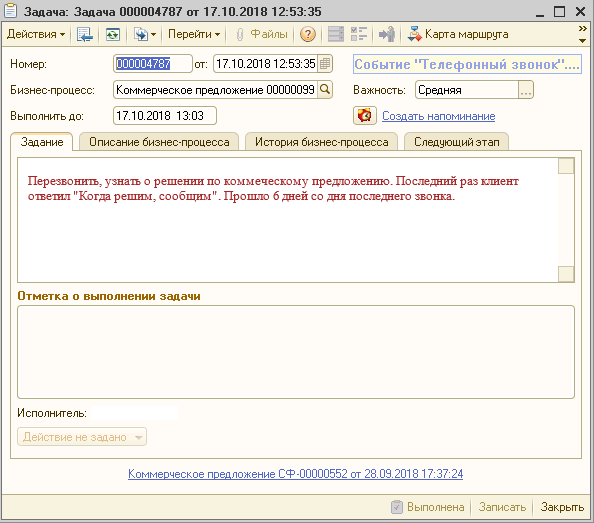Expand the Перейти dropdown menu
Image resolution: width=594 pixels, height=523 pixels.
point(194,34)
